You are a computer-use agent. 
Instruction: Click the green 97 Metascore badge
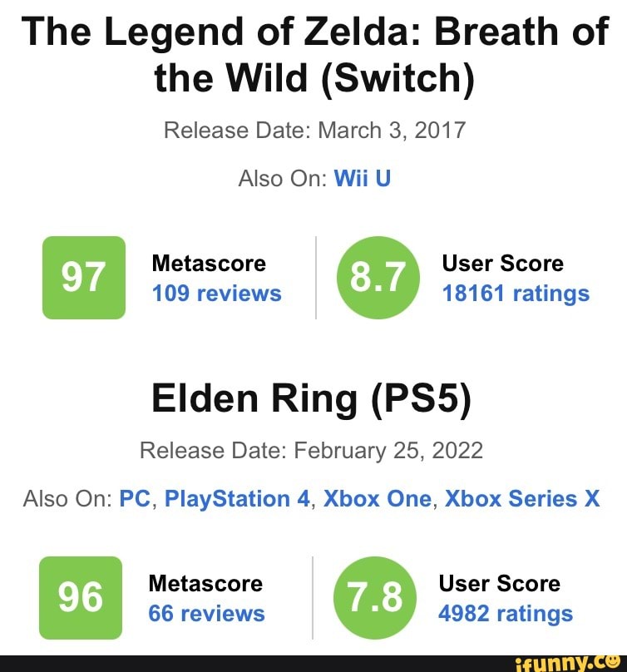click(84, 277)
